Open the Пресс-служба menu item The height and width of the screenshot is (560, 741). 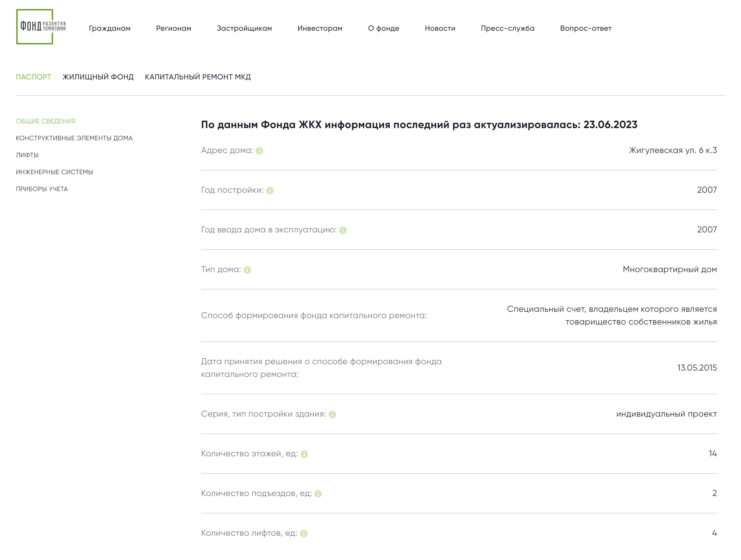click(508, 29)
